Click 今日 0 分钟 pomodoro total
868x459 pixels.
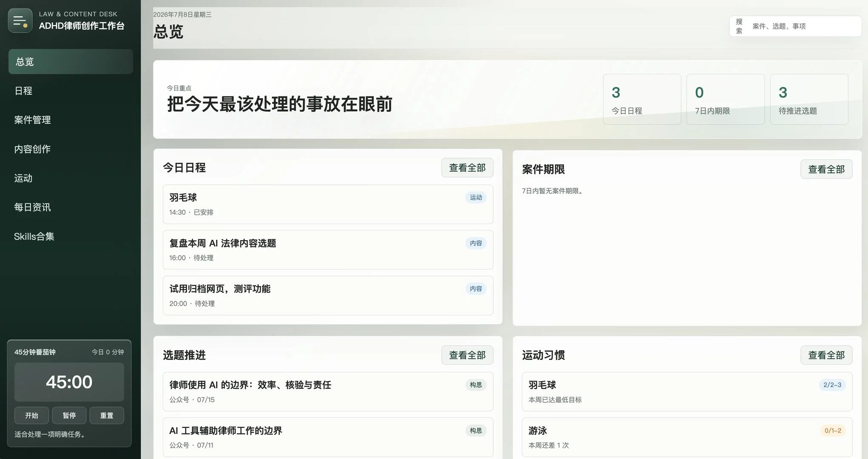(x=108, y=352)
